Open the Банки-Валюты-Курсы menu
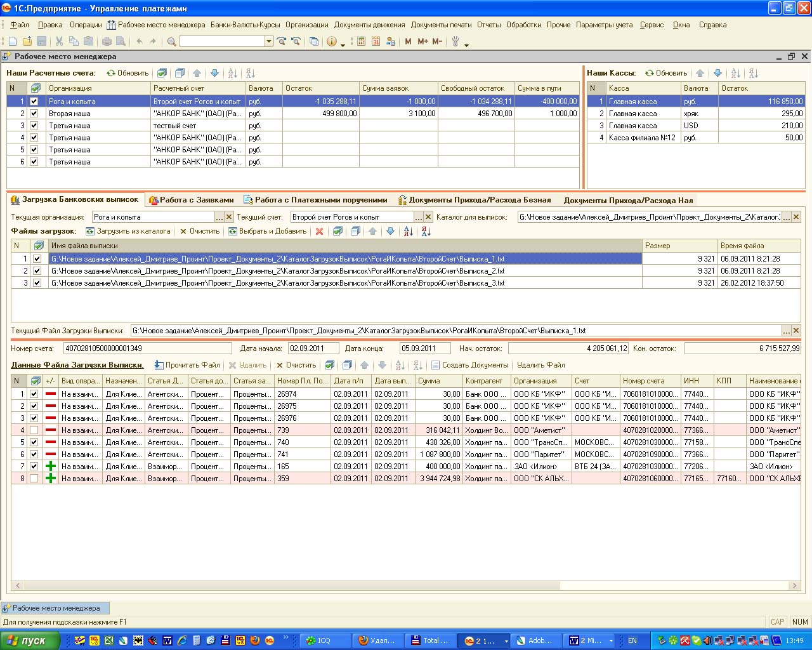This screenshot has height=650, width=812. 245,25
